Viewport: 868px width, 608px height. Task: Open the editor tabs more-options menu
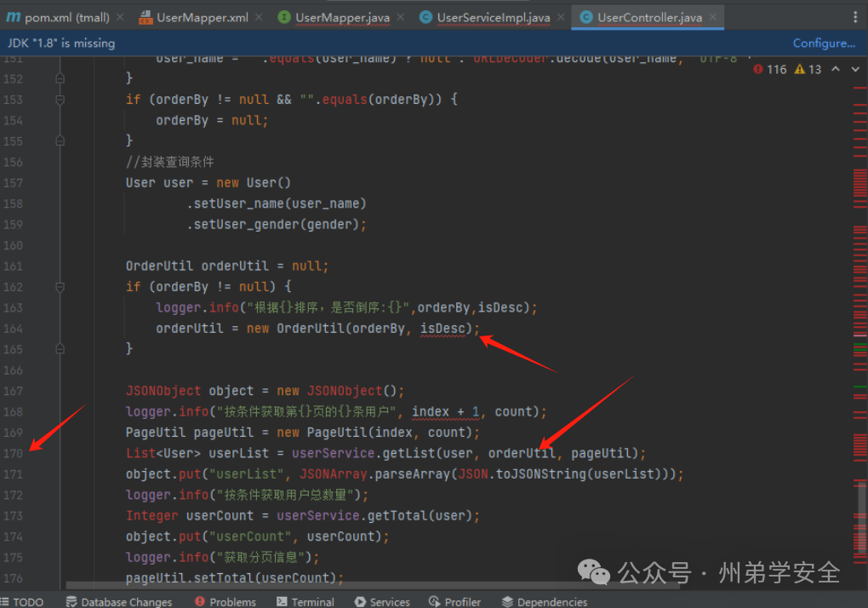[855, 18]
